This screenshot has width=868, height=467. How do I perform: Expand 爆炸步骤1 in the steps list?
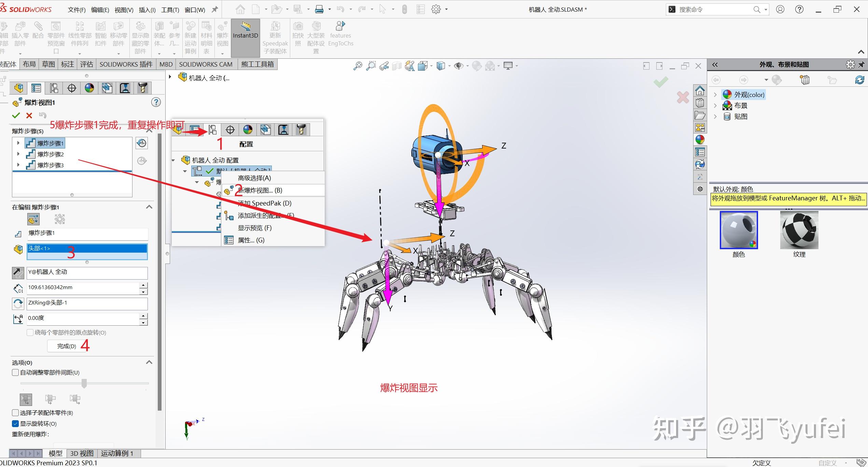tap(18, 143)
